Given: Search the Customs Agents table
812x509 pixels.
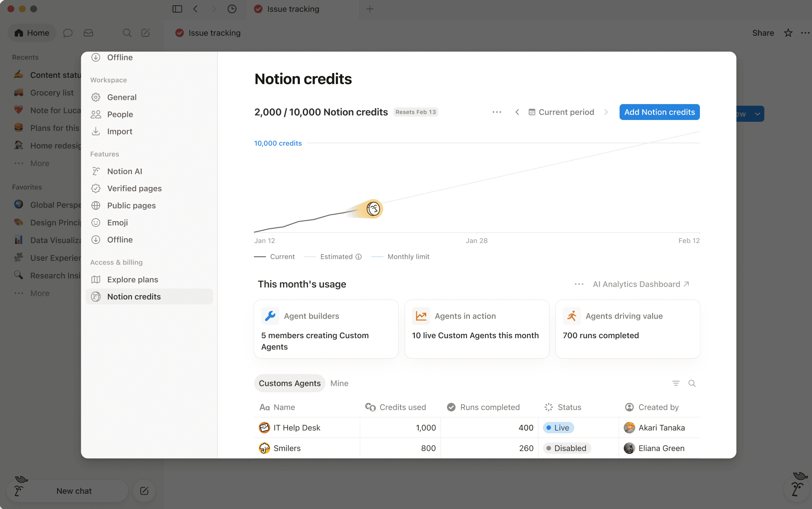Looking at the screenshot, I should pyautogui.click(x=692, y=383).
